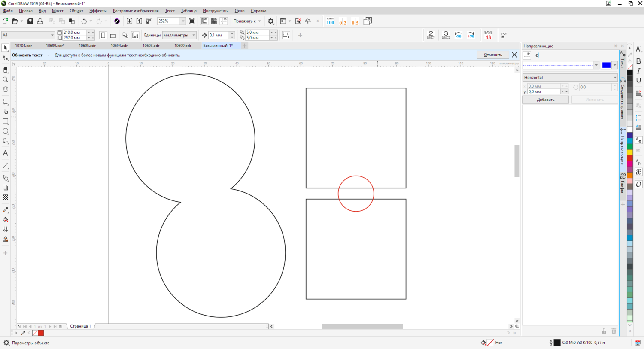Open the Horizontal guideline type dropdown

coord(570,78)
